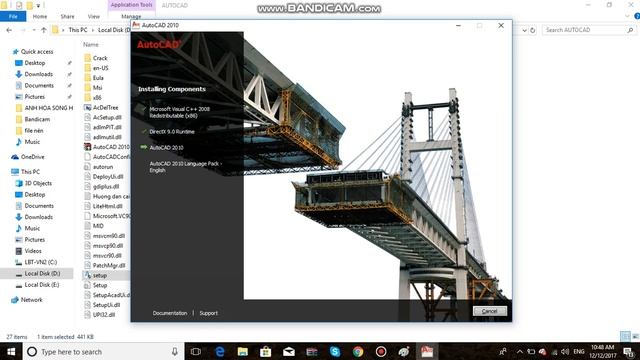Select OneDrive in navigation pane
Viewport: 640px width, 360px height.
coord(32,157)
